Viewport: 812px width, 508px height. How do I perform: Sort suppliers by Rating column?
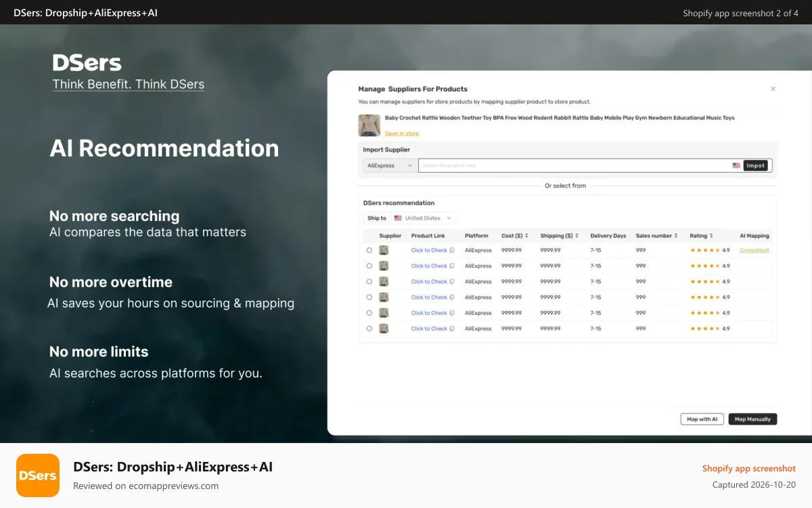[712, 236]
